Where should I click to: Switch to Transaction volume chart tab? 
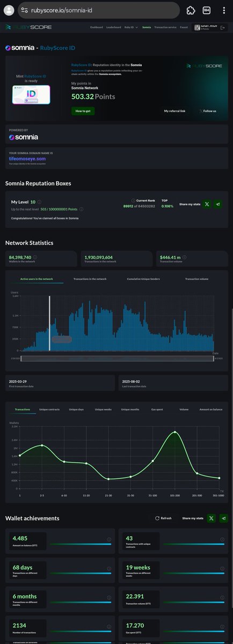click(x=196, y=279)
